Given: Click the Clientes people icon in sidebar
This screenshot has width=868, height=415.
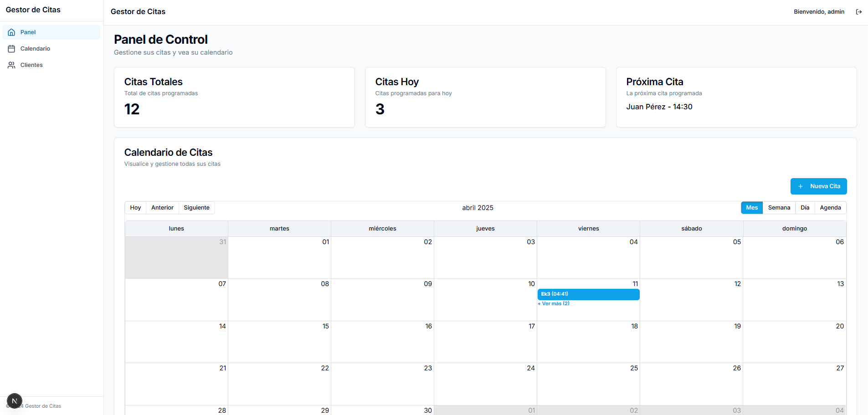Looking at the screenshot, I should [11, 65].
